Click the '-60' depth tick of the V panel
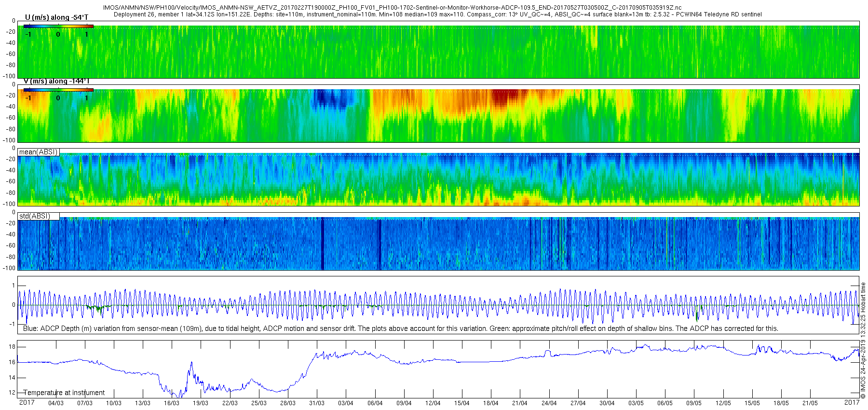868x410 pixels. click(x=11, y=118)
